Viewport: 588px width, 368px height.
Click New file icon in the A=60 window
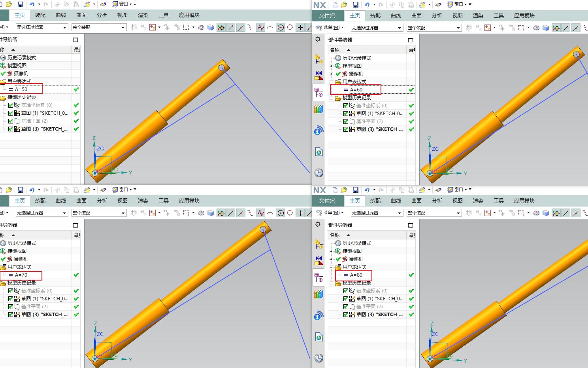(335, 5)
